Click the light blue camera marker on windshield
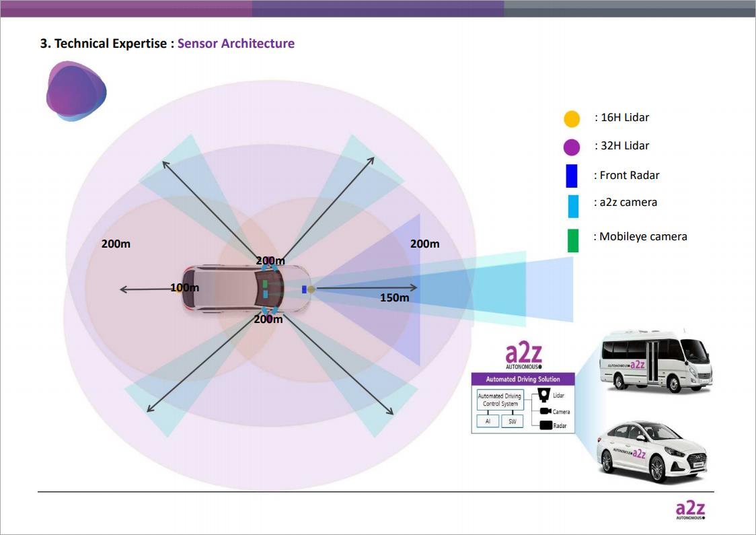 coord(265,294)
